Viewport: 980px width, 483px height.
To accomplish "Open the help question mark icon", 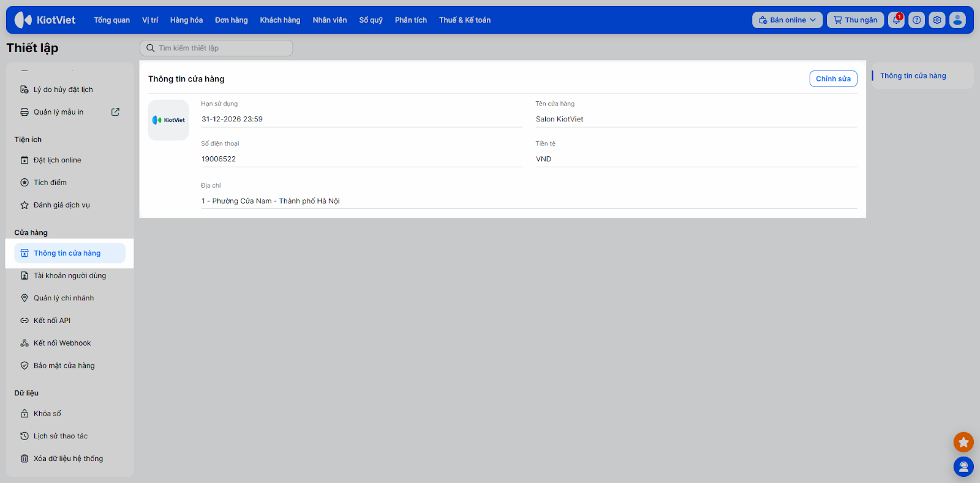I will (x=916, y=20).
